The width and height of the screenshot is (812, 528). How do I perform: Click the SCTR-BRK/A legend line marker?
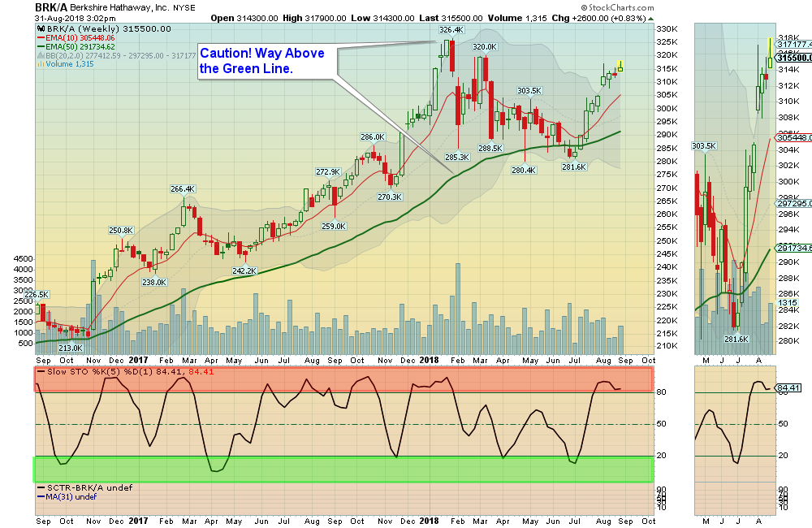point(41,488)
